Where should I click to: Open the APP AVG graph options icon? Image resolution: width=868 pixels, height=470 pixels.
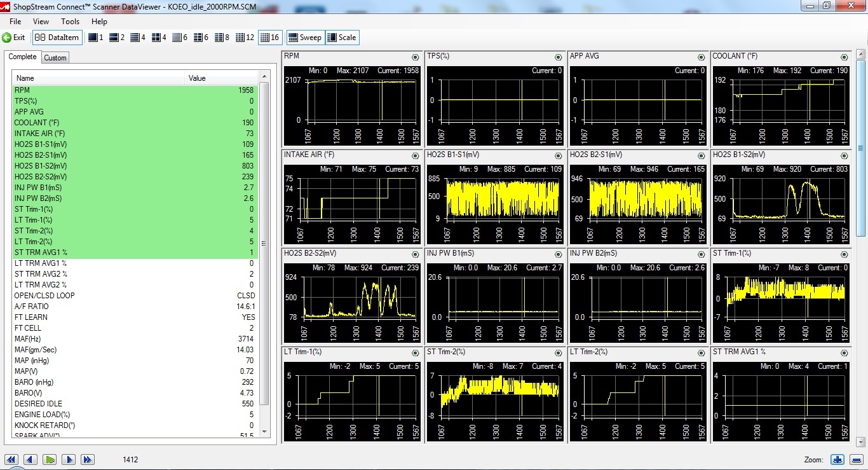702,57
